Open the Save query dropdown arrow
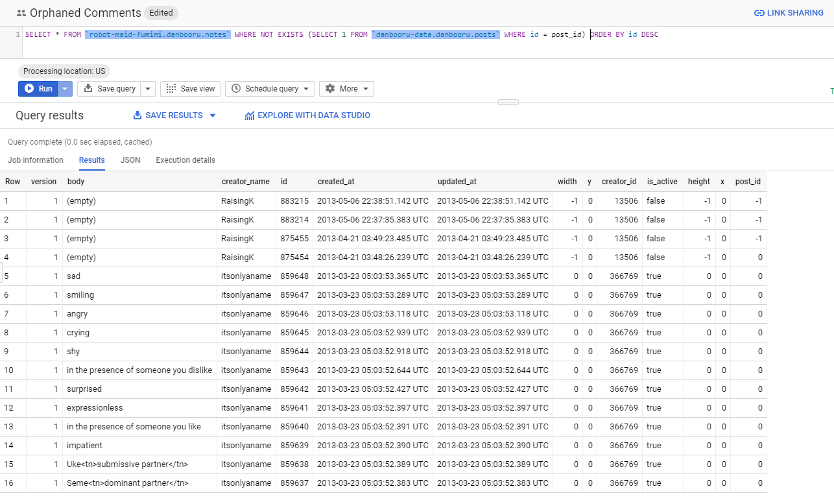The height and width of the screenshot is (504, 834). tap(147, 88)
